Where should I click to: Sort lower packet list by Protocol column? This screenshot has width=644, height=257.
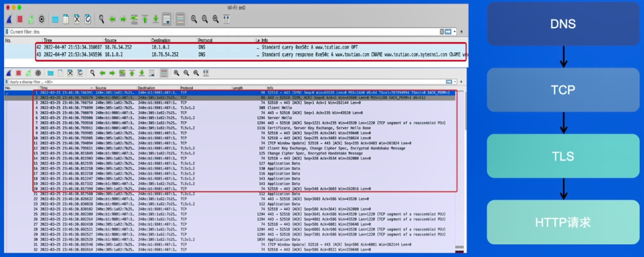click(x=187, y=88)
